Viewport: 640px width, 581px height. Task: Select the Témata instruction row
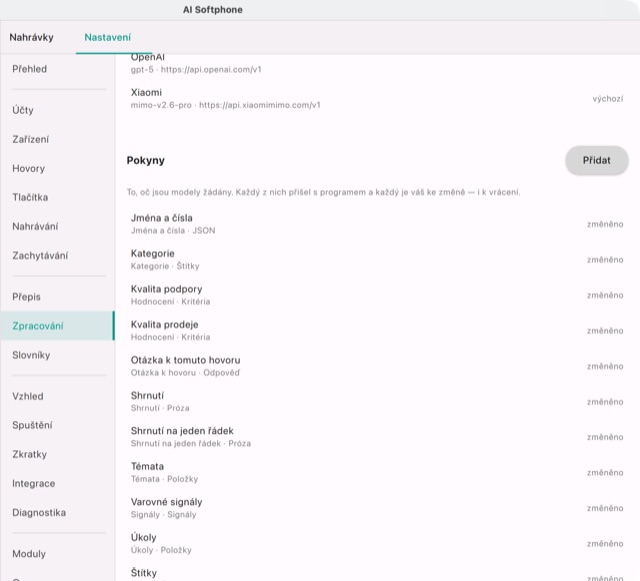(x=377, y=472)
